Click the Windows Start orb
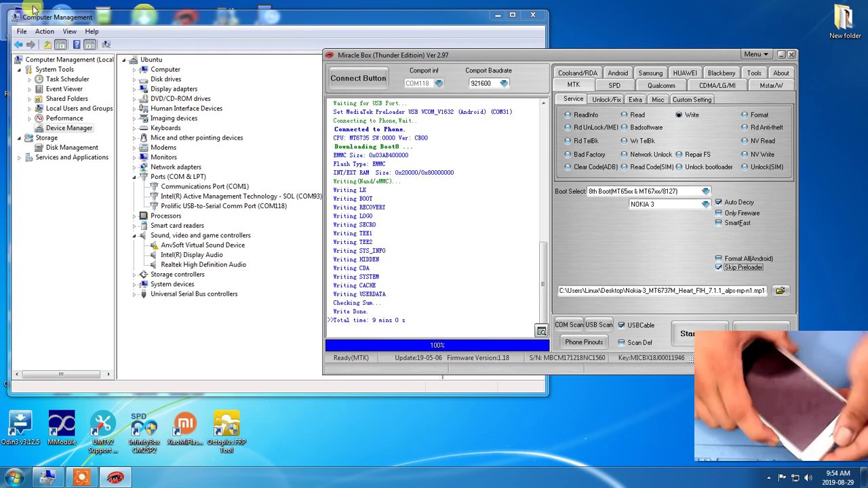This screenshot has height=488, width=868. [x=14, y=477]
